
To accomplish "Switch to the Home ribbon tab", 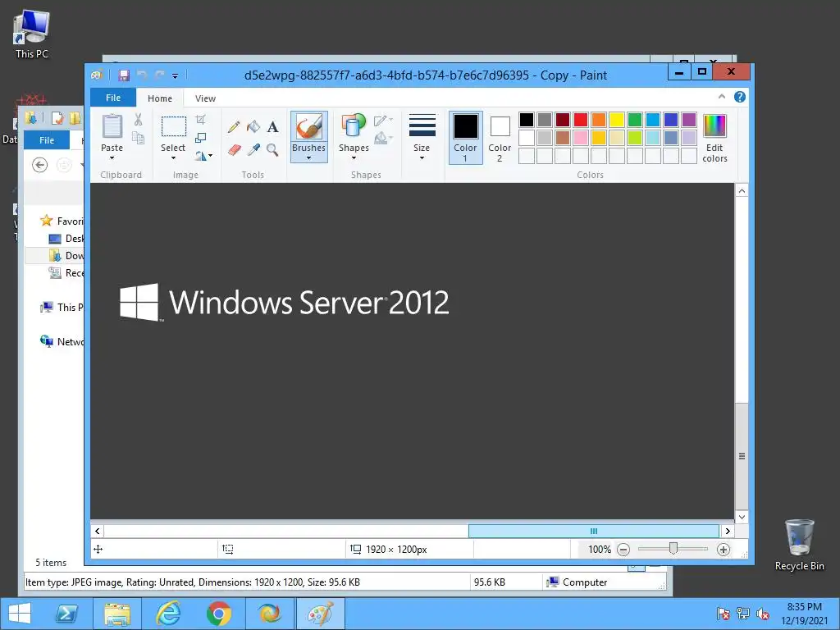I will pos(160,98).
